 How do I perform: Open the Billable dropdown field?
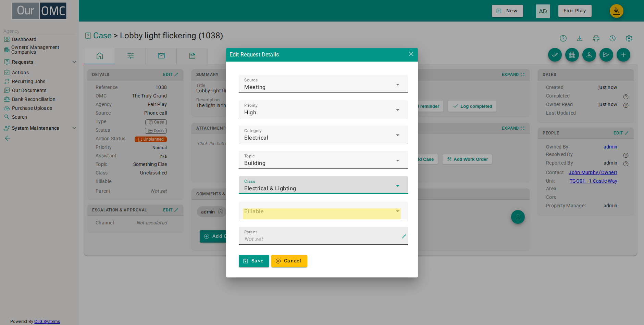[323, 210]
